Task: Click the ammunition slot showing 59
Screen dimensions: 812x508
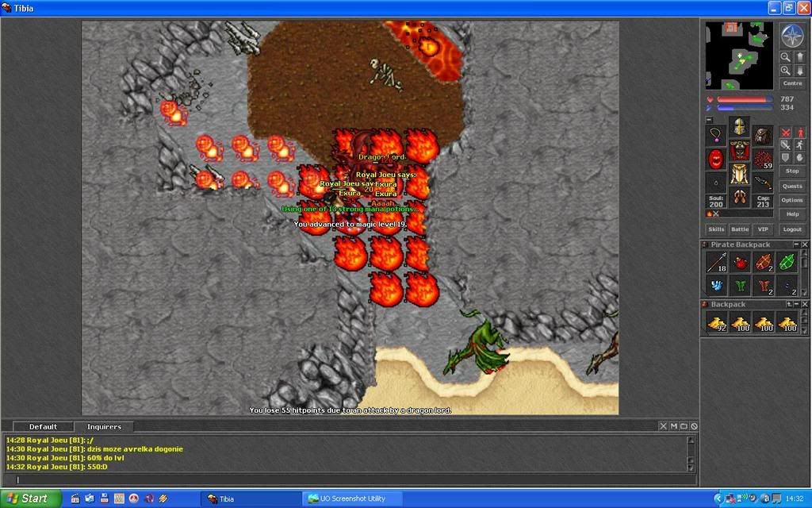Action: 763,159
